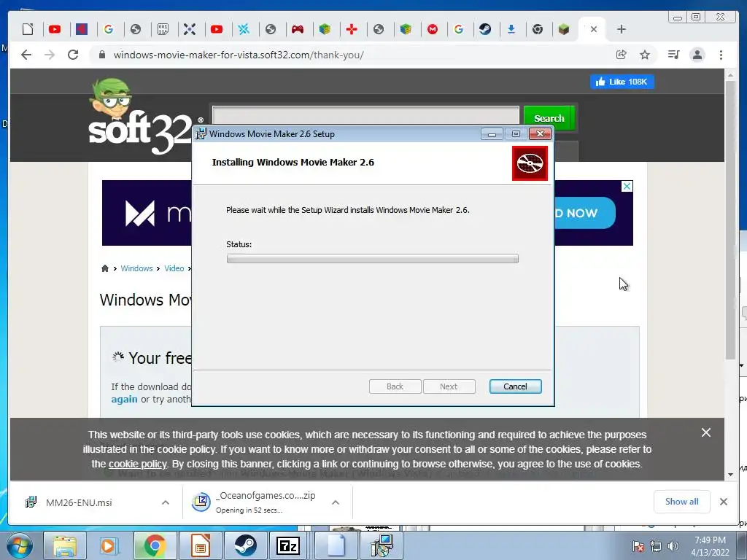Open 7-Zip from taskbar
747x560 pixels.
point(289,545)
